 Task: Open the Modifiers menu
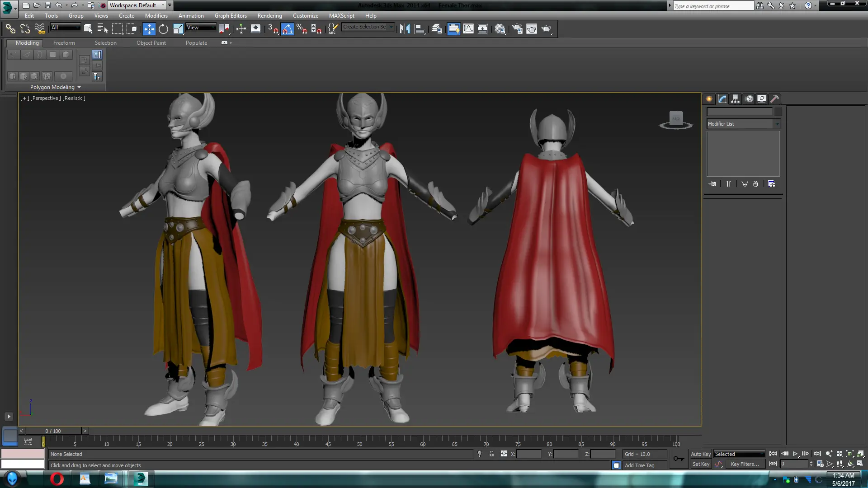[x=156, y=16]
